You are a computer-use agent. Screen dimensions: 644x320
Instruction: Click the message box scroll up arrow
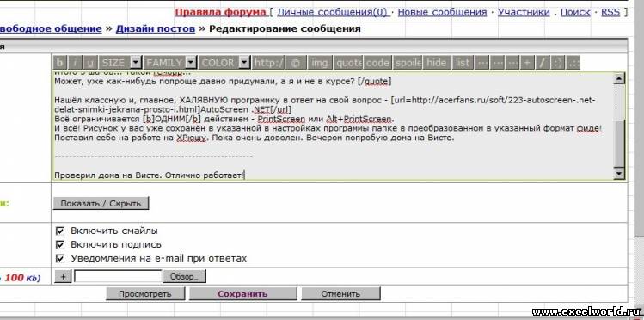[619, 78]
